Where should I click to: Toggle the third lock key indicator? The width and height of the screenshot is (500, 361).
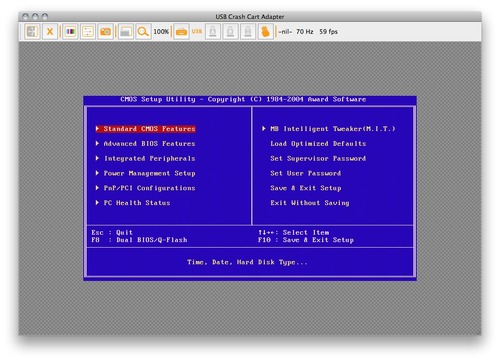tap(248, 32)
